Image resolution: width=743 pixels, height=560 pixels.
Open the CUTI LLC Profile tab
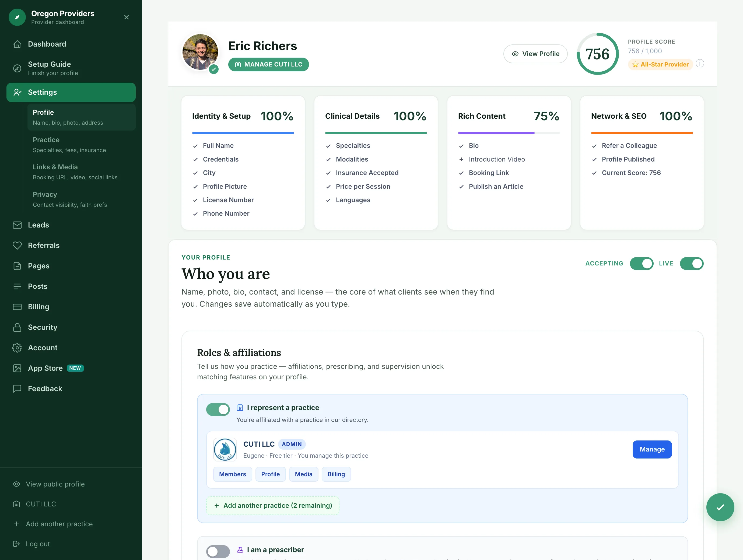(x=270, y=474)
